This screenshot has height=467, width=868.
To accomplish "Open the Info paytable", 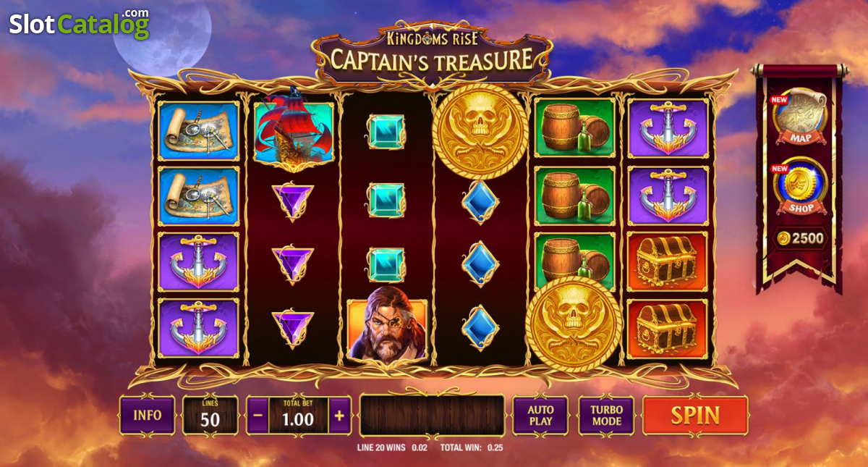I will [x=148, y=416].
